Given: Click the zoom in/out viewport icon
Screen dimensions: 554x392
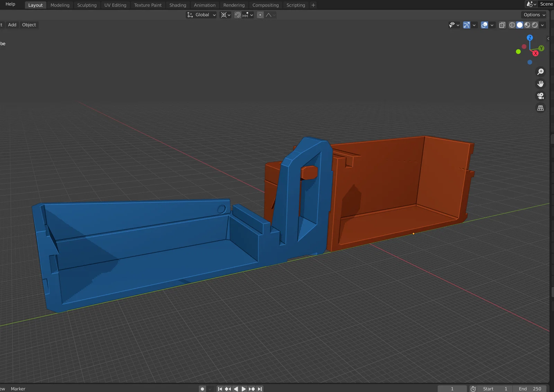Looking at the screenshot, I should point(540,72).
